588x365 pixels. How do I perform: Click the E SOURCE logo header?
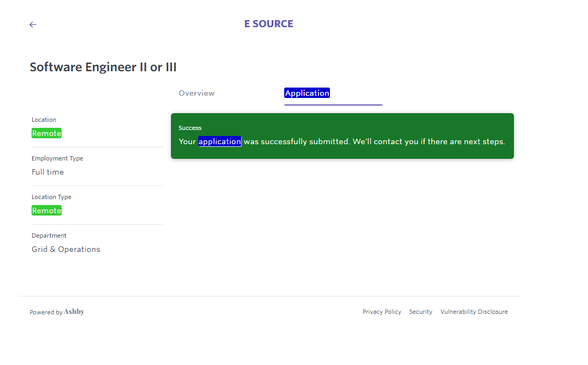tap(268, 24)
